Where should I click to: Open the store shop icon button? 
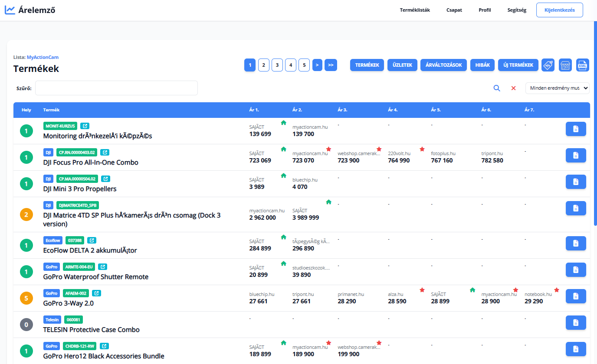565,65
